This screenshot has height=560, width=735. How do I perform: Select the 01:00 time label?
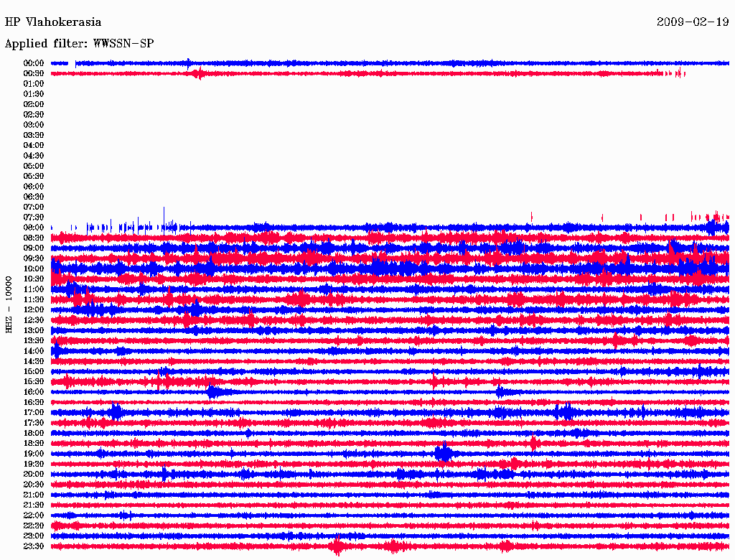[x=33, y=83]
